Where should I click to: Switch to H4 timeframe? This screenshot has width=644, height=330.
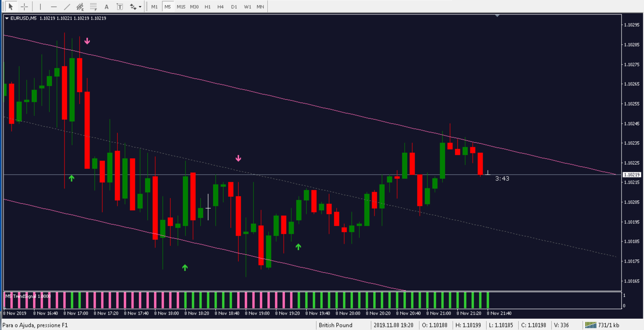tap(220, 7)
